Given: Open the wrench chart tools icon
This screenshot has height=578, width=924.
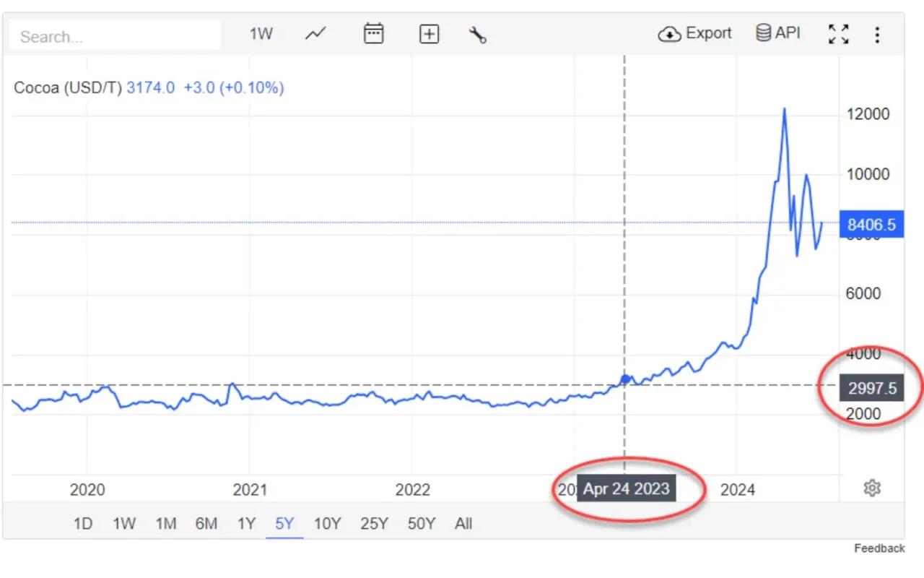Looking at the screenshot, I should pos(477,33).
